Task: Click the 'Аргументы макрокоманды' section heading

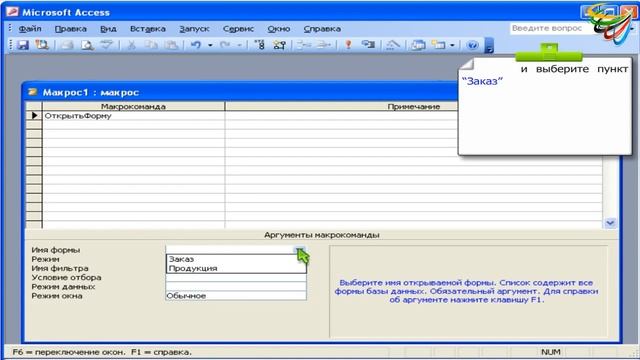Action: (322, 235)
